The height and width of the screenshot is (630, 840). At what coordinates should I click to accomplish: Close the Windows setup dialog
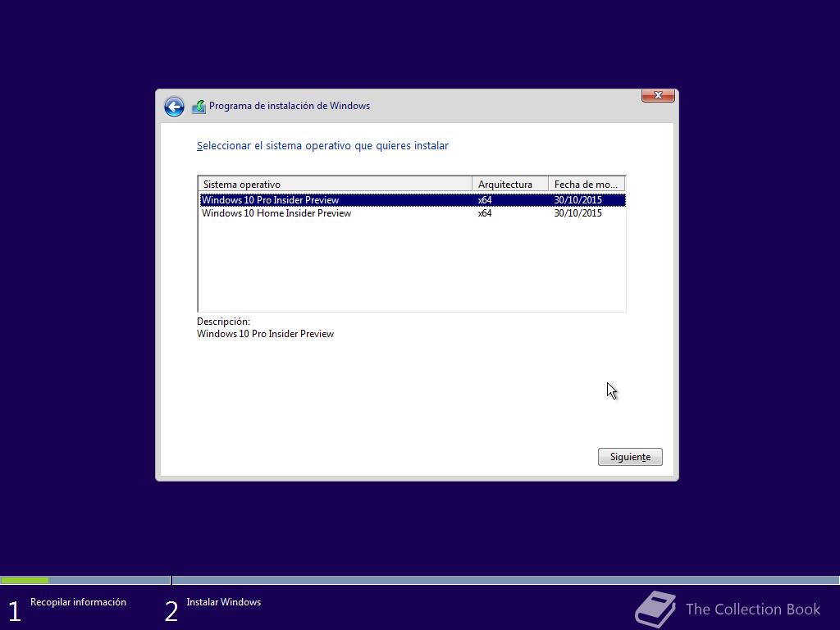click(658, 95)
